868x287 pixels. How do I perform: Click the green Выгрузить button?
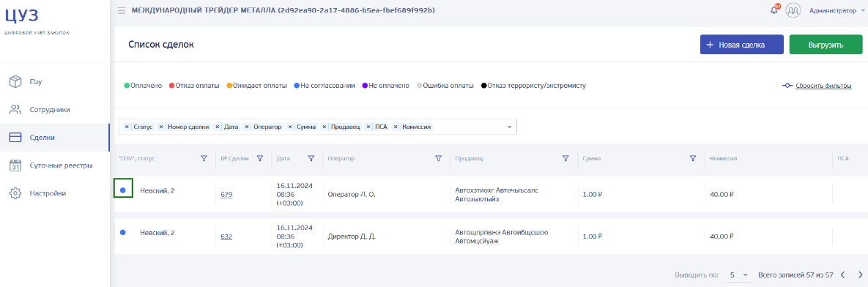(826, 45)
